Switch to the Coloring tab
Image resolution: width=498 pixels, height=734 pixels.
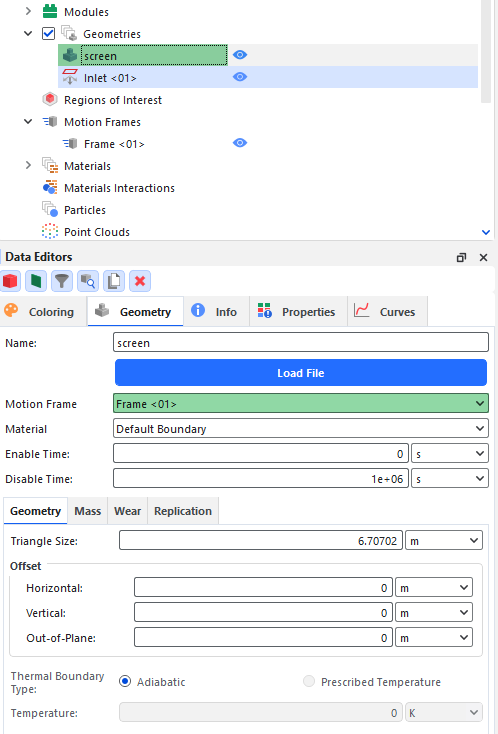tap(43, 312)
